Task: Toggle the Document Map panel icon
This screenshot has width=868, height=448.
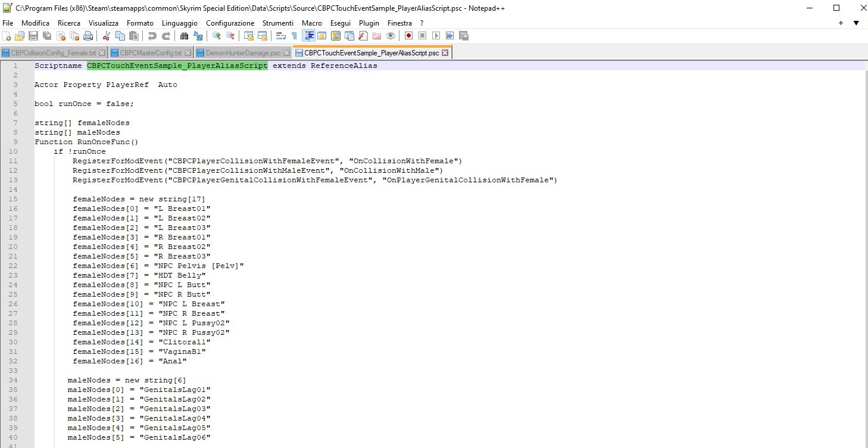Action: tap(336, 36)
